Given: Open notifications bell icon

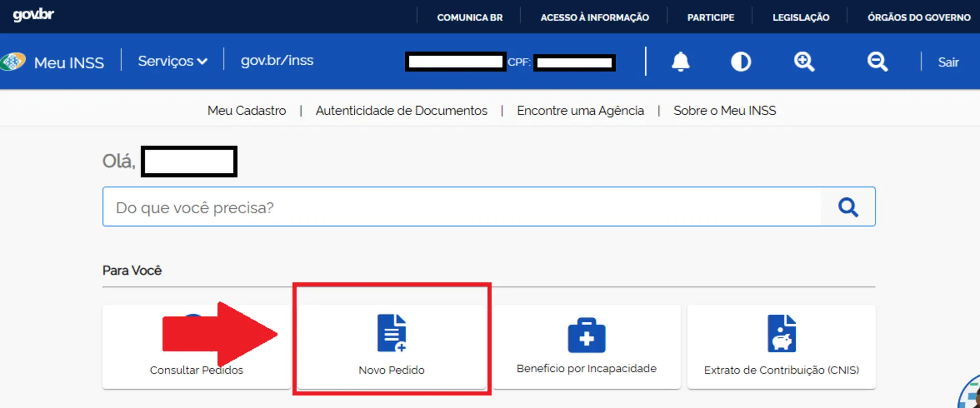Looking at the screenshot, I should [680, 62].
